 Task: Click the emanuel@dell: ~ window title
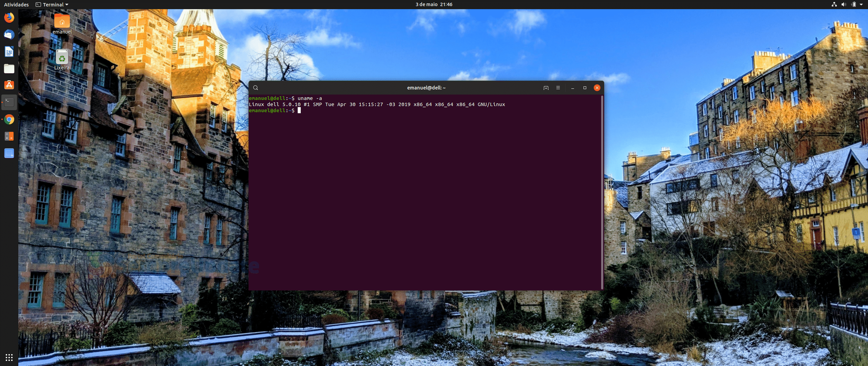tap(426, 88)
